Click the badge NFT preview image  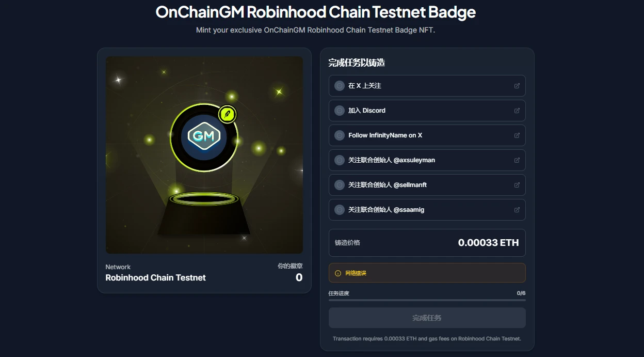(204, 154)
